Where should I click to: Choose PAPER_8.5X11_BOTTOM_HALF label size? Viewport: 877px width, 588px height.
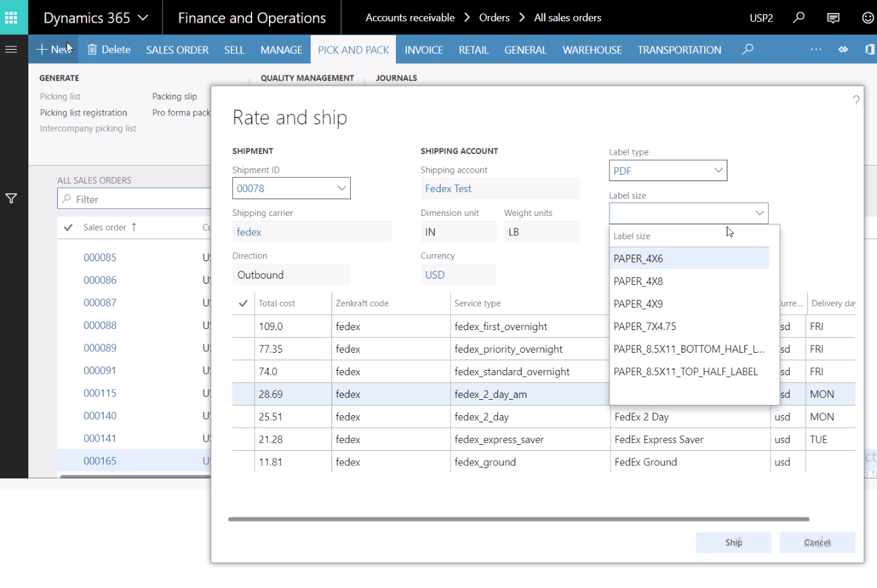(x=689, y=349)
